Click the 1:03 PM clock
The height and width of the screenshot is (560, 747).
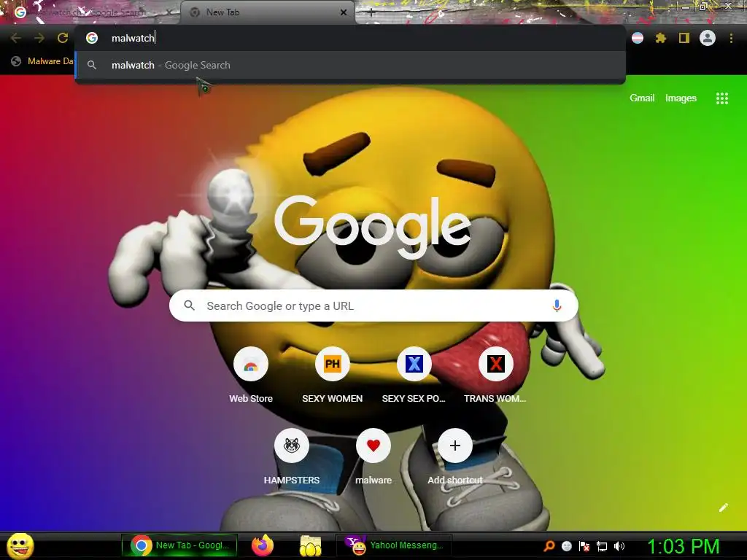pyautogui.click(x=683, y=546)
